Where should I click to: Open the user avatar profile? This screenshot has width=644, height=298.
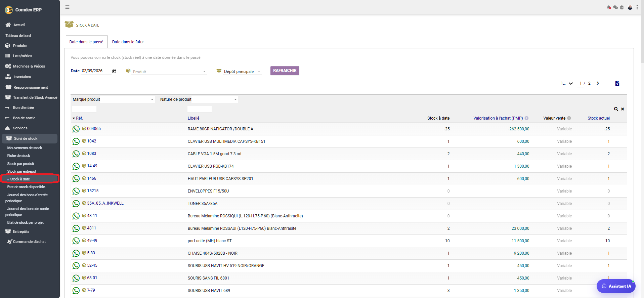pos(630,7)
